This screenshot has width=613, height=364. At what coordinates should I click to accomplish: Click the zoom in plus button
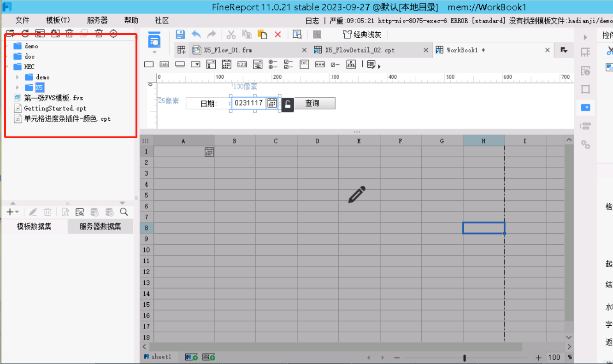tap(538, 358)
